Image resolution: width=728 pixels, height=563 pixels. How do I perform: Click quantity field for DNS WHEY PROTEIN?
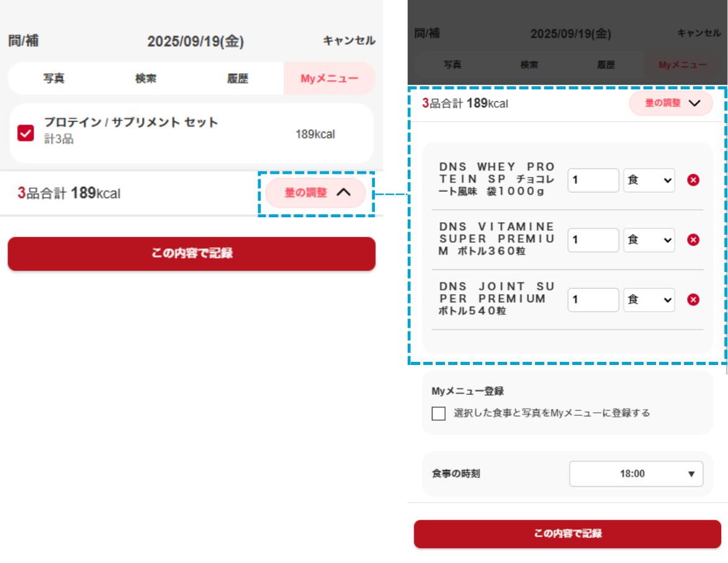point(593,180)
